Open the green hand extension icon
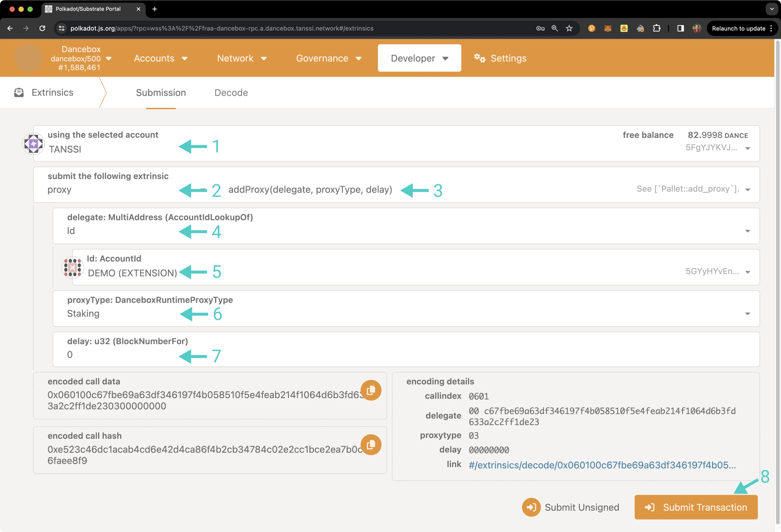The height and width of the screenshot is (532, 781). pyautogui.click(x=624, y=29)
